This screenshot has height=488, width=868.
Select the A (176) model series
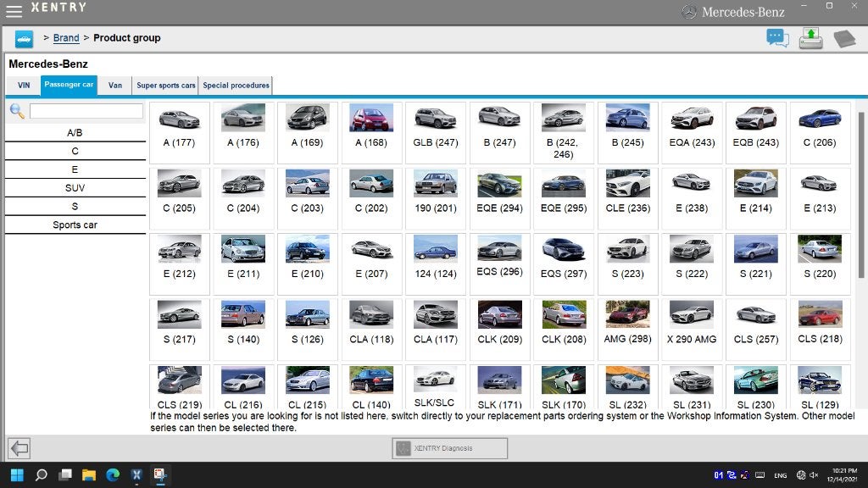[243, 133]
